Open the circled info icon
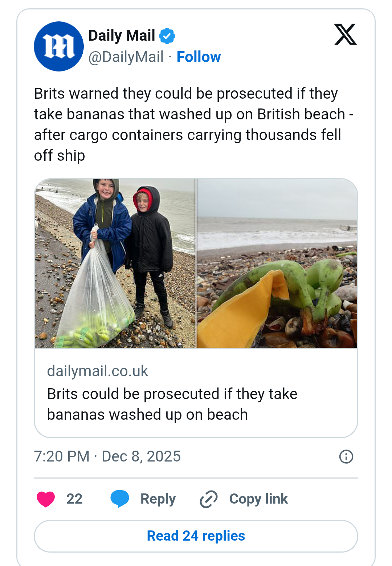Screen dimensions: 392x566 (346, 456)
